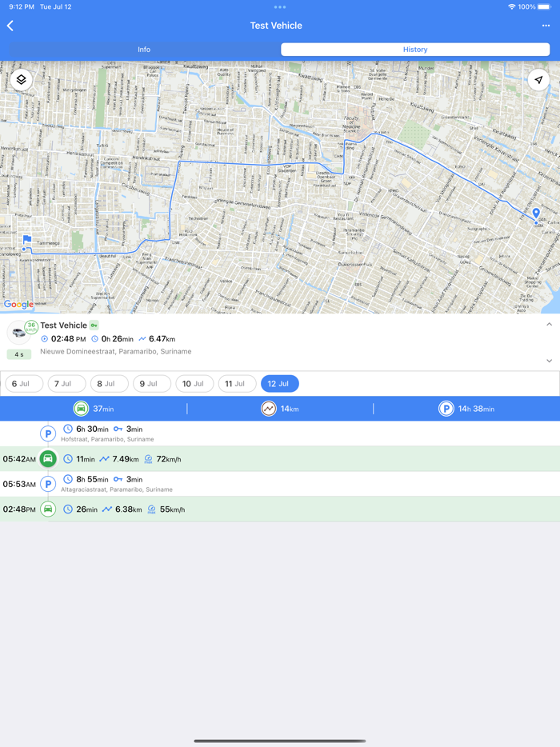Image resolution: width=560 pixels, height=747 pixels.
Task: Collapse panel with the up chevron
Action: [x=549, y=325]
